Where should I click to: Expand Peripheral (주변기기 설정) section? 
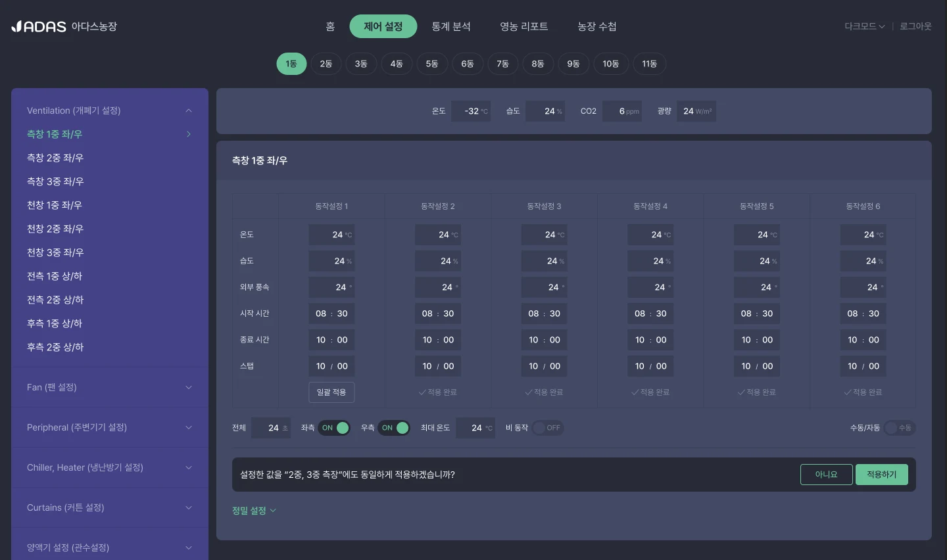[x=110, y=427]
